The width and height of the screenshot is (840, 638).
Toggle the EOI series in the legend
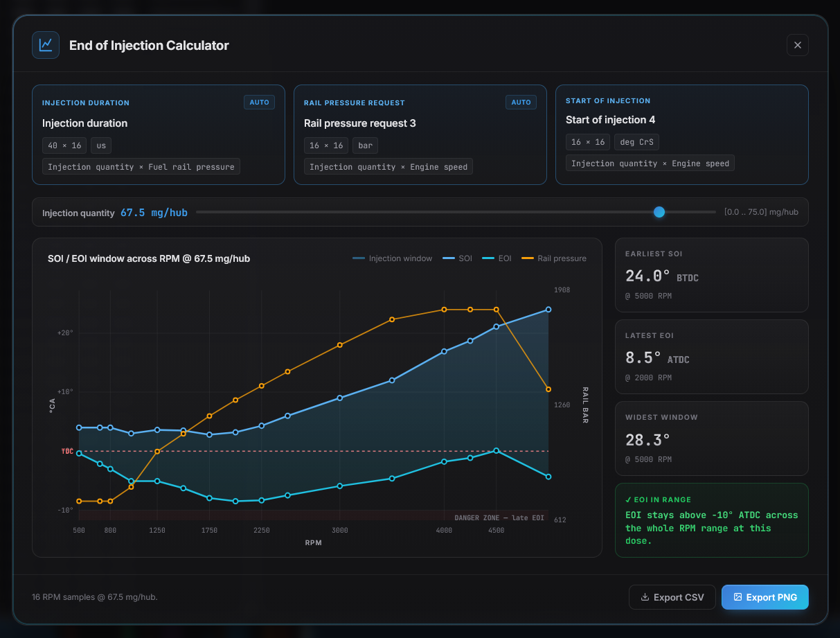pos(497,258)
